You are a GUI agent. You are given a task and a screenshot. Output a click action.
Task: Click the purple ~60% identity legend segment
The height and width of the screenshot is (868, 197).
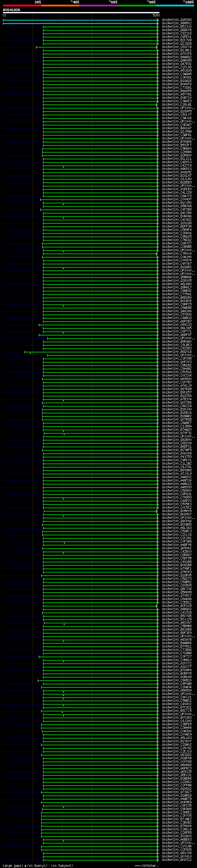pyautogui.click(x=99, y=6)
